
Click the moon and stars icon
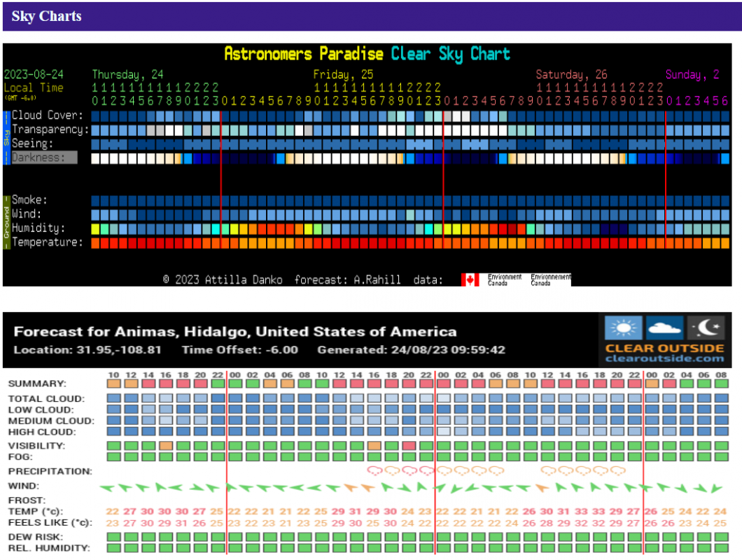pyautogui.click(x=705, y=328)
